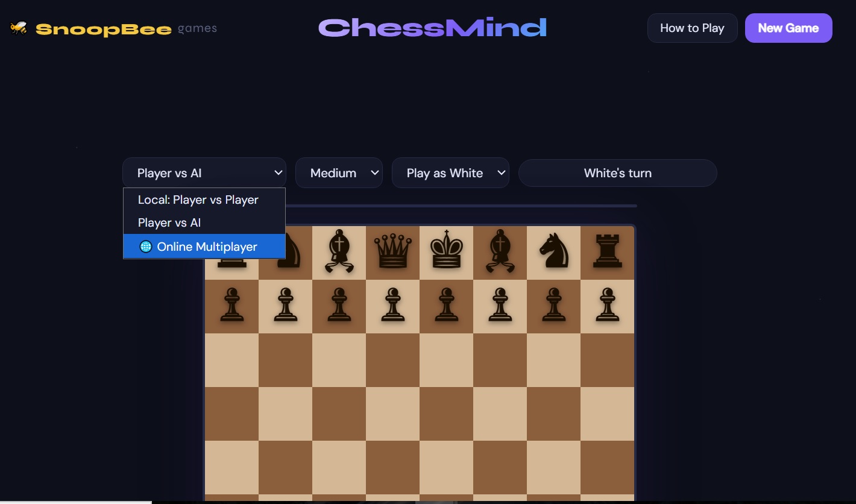Viewport: 856px width, 504px height.
Task: Click the black pawn in the sixth column
Action: (500, 304)
